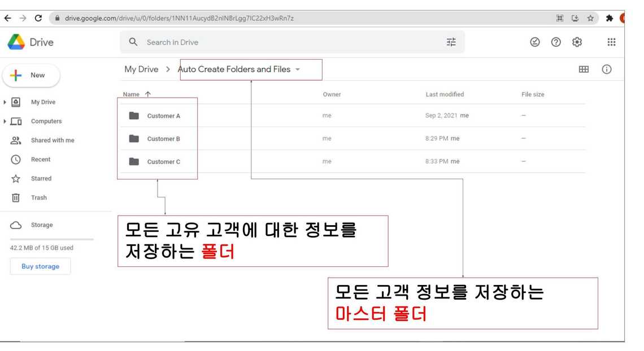Expand the Computers tree arrow

pos(6,121)
